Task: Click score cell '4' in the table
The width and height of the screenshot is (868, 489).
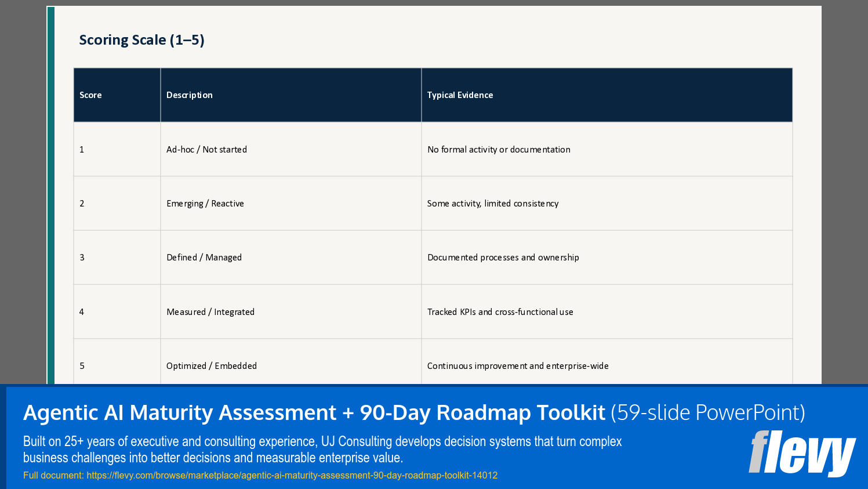Action: pyautogui.click(x=117, y=311)
